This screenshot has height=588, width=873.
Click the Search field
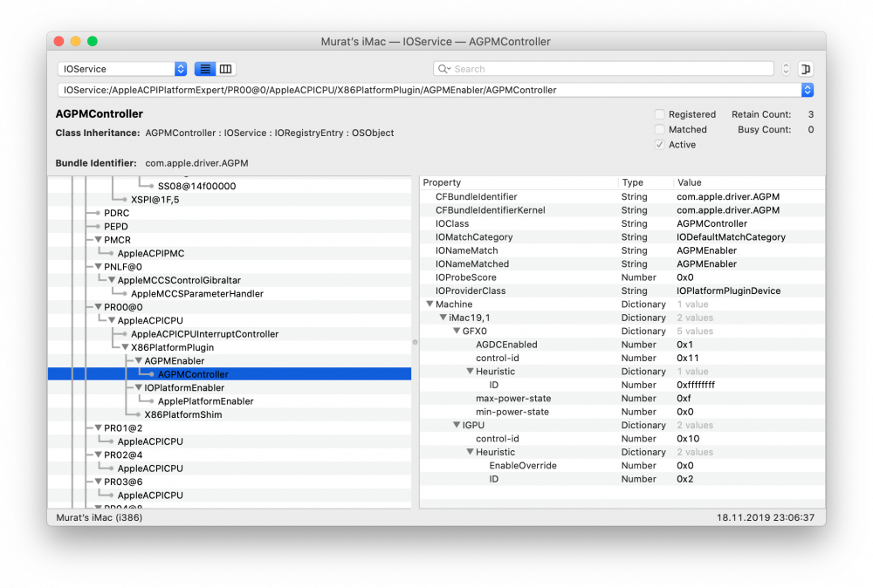(x=603, y=69)
